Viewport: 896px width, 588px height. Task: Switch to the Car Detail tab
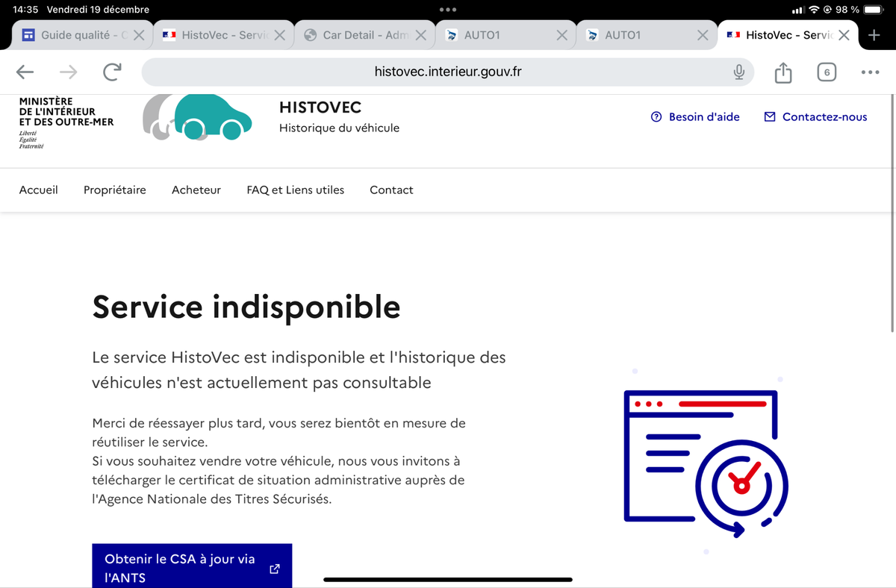click(357, 35)
